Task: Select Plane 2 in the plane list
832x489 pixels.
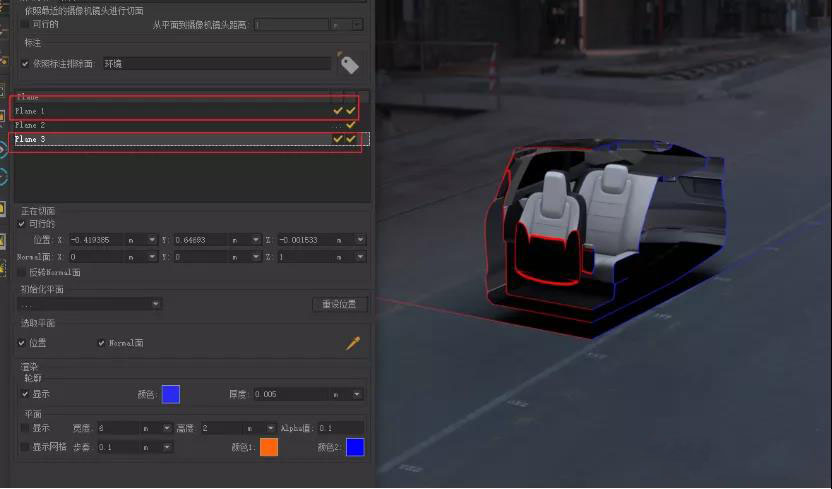Action: [x=150, y=125]
